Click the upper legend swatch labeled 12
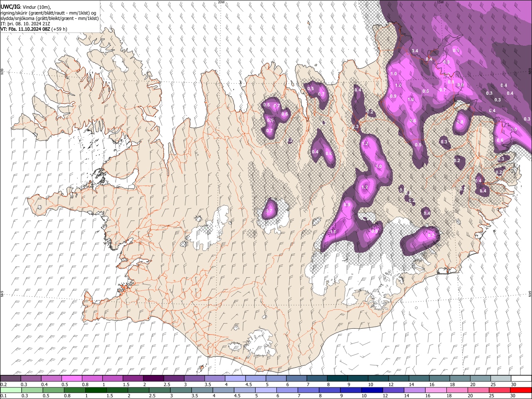This screenshot has width=532, height=399. point(399,378)
